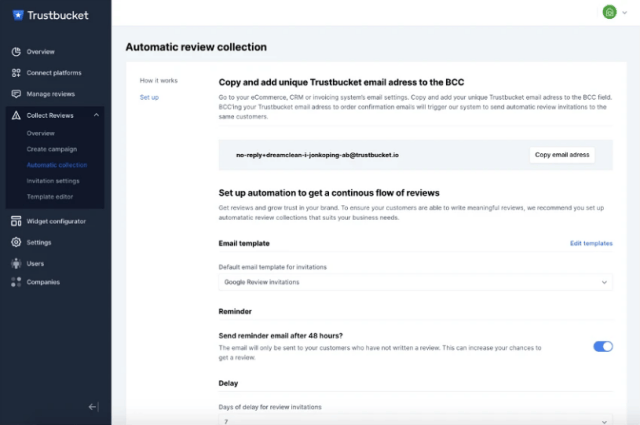
Task: Click the Trustbucket brand name
Action: (x=58, y=16)
